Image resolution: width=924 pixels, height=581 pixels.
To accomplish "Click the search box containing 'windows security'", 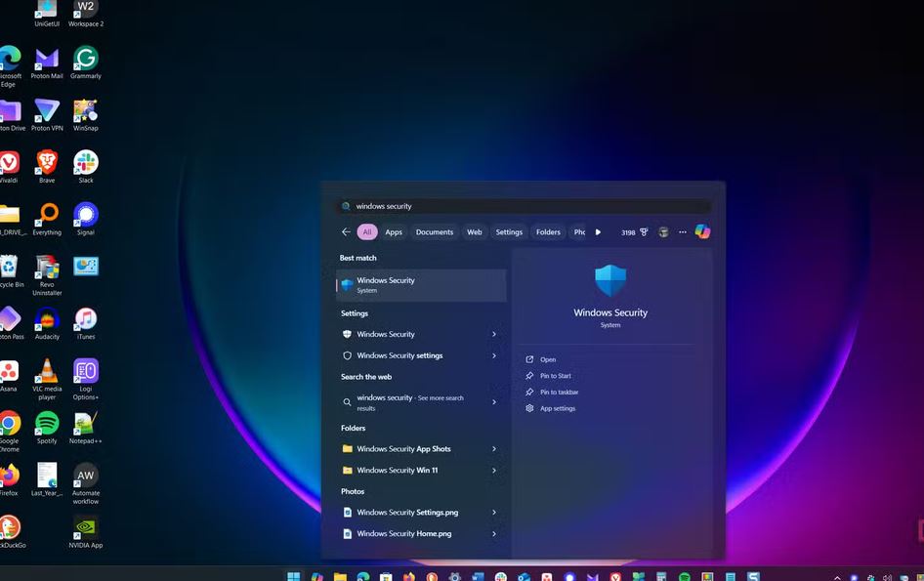I will pyautogui.click(x=524, y=206).
